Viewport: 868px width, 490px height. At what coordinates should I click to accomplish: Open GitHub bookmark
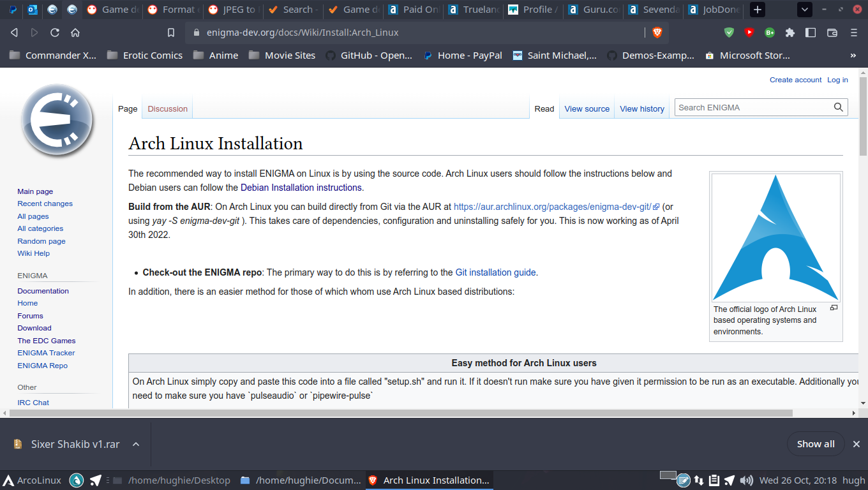[370, 56]
